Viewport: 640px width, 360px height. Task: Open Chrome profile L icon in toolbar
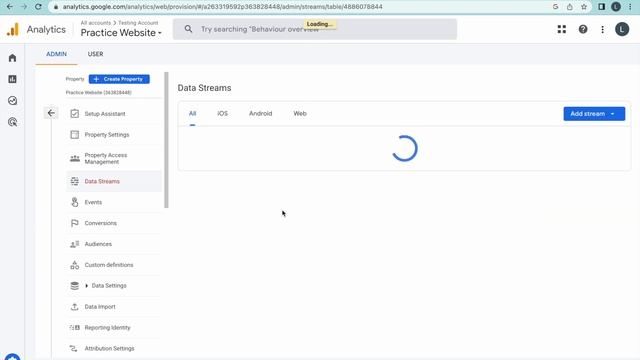point(616,7)
